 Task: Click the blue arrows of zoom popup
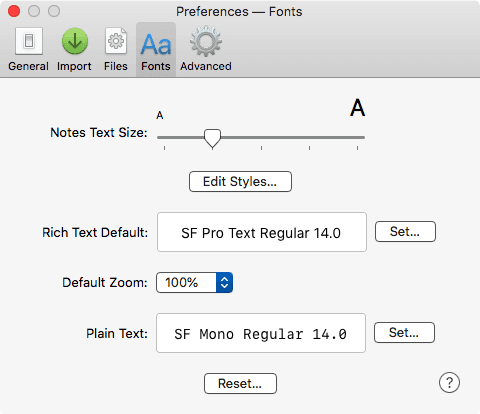[x=224, y=283]
